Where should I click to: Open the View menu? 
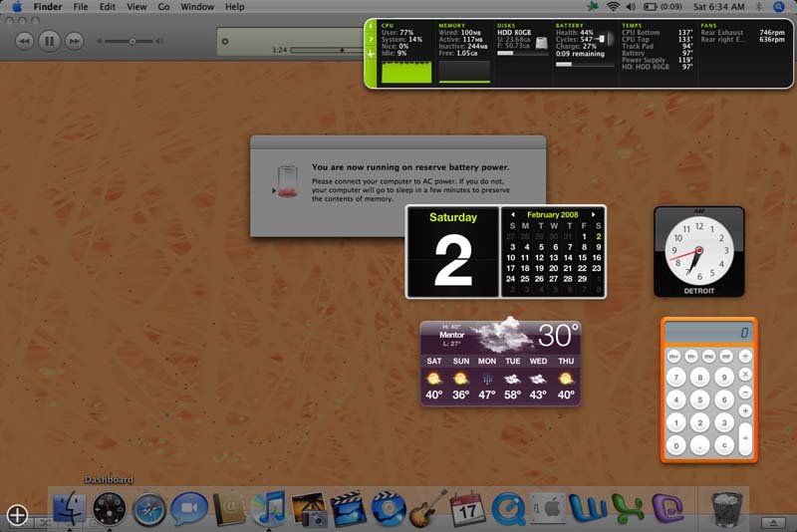pyautogui.click(x=136, y=7)
